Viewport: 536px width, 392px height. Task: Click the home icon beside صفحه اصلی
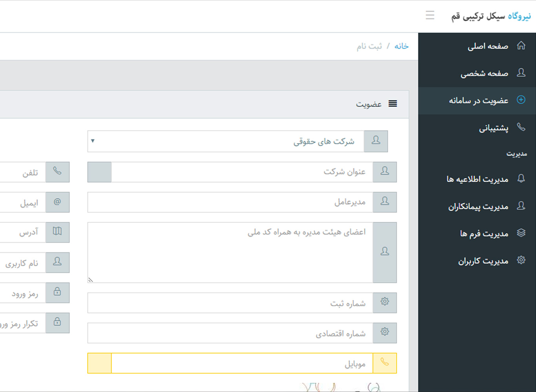pos(521,45)
